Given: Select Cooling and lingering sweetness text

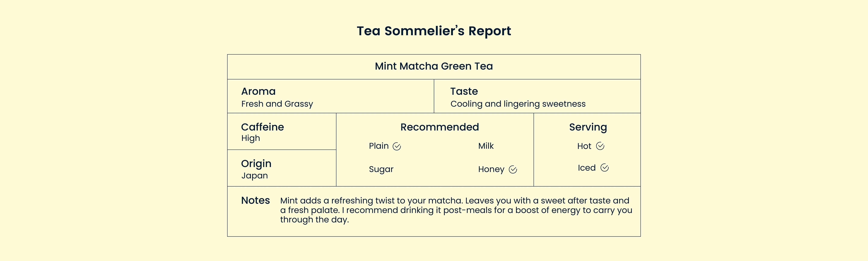Looking at the screenshot, I should tap(518, 104).
